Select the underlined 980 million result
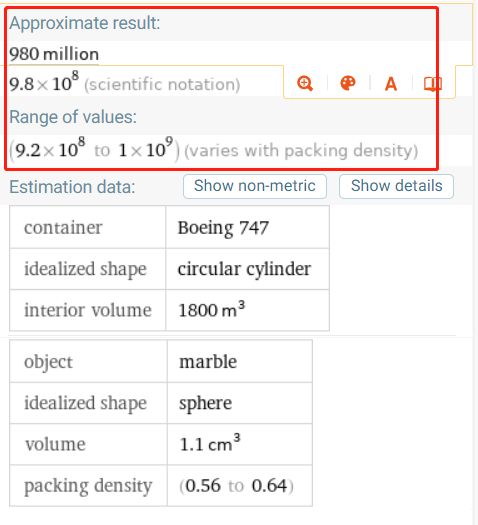Image resolution: width=478 pixels, height=525 pixels. click(54, 54)
